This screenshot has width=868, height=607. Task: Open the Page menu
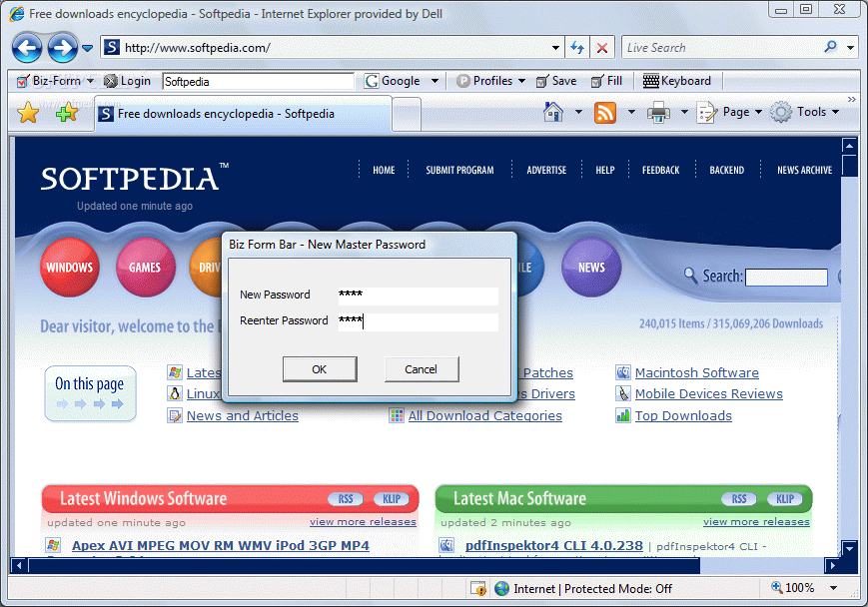pyautogui.click(x=730, y=113)
